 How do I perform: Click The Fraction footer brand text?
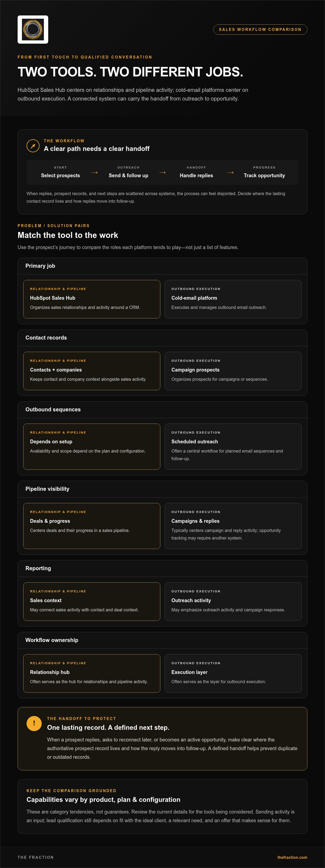(35, 857)
